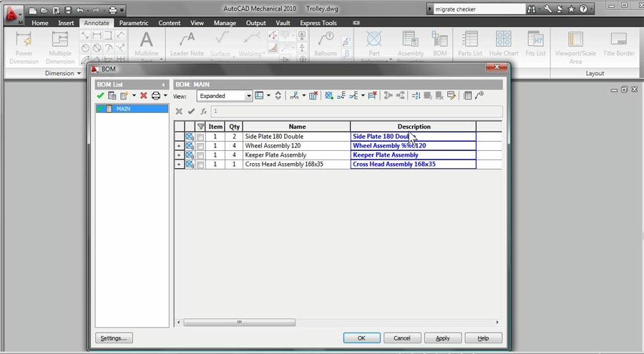
Task: Click the sort BOM icon
Action: [416, 96]
